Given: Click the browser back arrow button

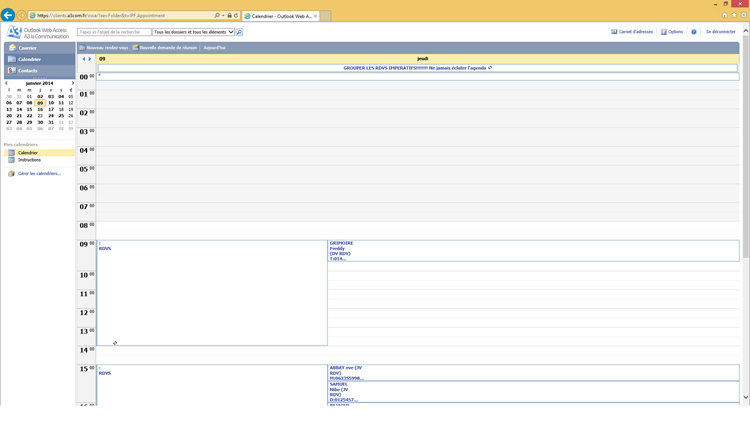Looking at the screenshot, I should (8, 15).
